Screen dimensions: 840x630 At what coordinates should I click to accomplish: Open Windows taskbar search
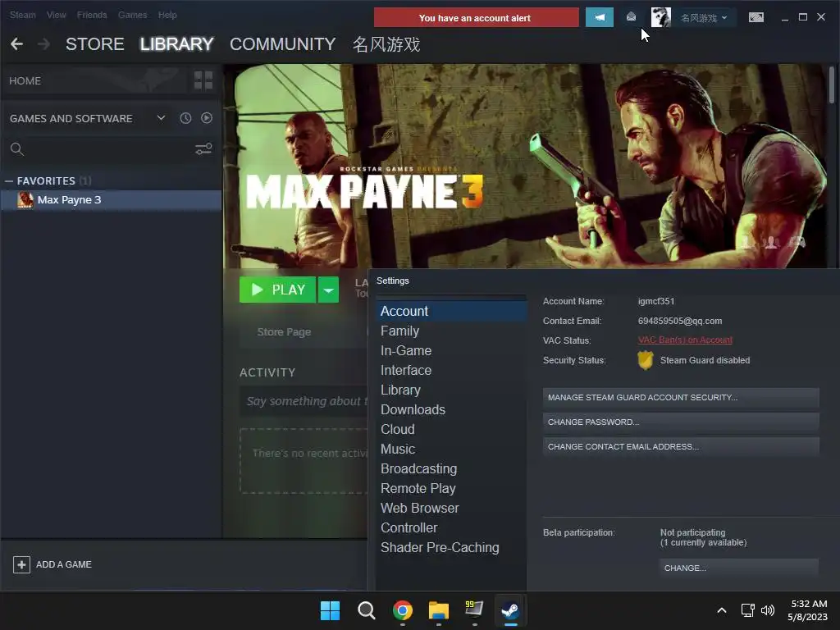point(367,610)
